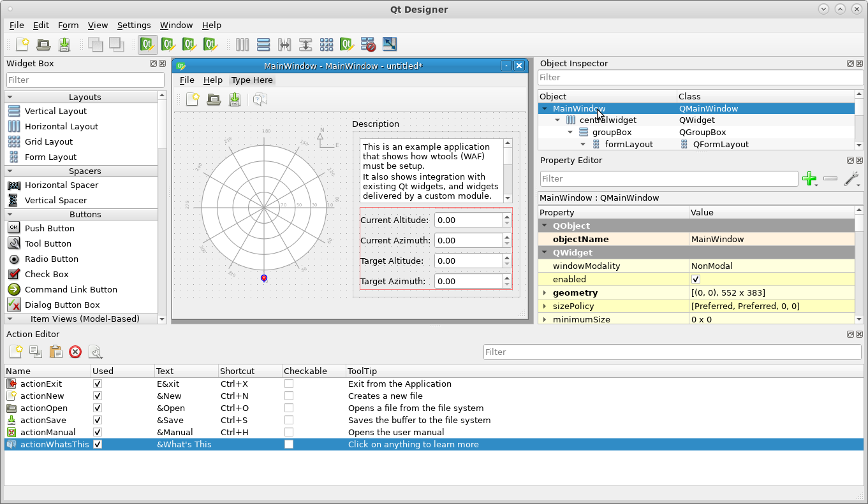
Task: Click the Adjust Size toolbar icon
Action: pos(389,45)
